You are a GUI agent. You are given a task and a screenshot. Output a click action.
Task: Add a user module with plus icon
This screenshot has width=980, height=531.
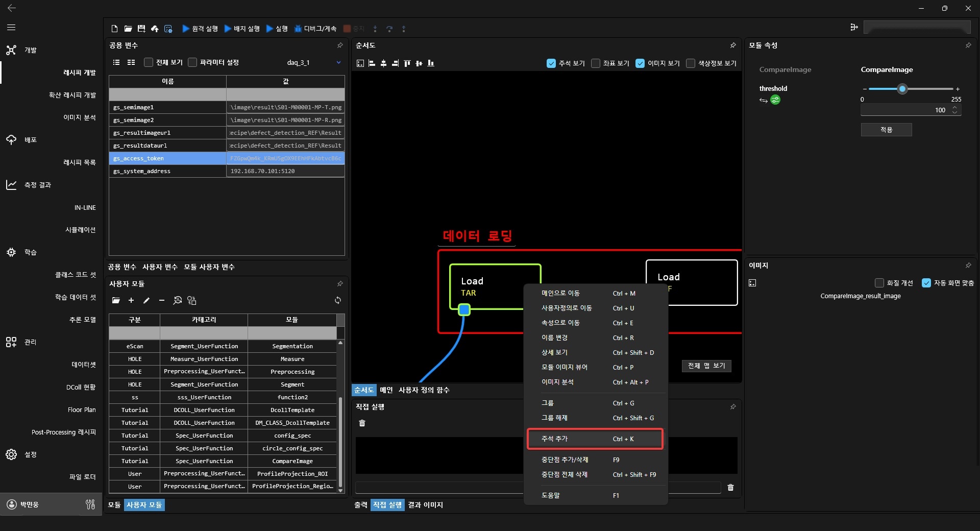(131, 301)
